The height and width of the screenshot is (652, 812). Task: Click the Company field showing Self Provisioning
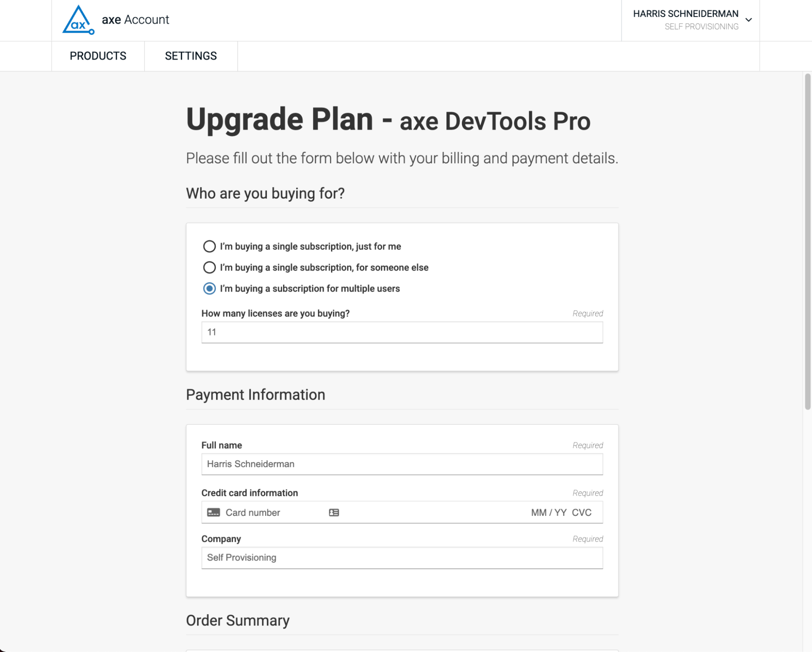(x=402, y=557)
